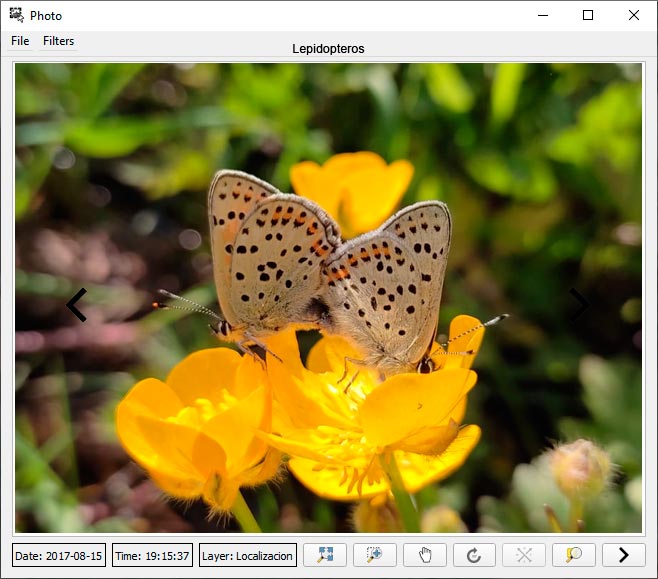Click the bottom toolbar next chevron button

624,555
